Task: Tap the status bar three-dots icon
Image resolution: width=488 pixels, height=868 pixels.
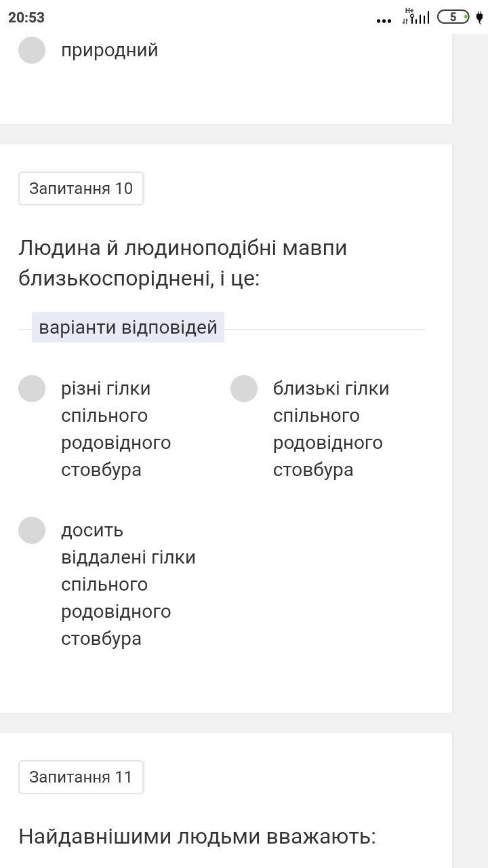Action: point(384,20)
